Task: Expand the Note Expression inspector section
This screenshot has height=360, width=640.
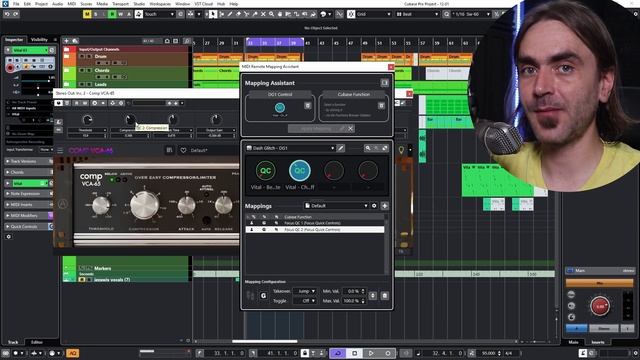Action: click(29, 193)
